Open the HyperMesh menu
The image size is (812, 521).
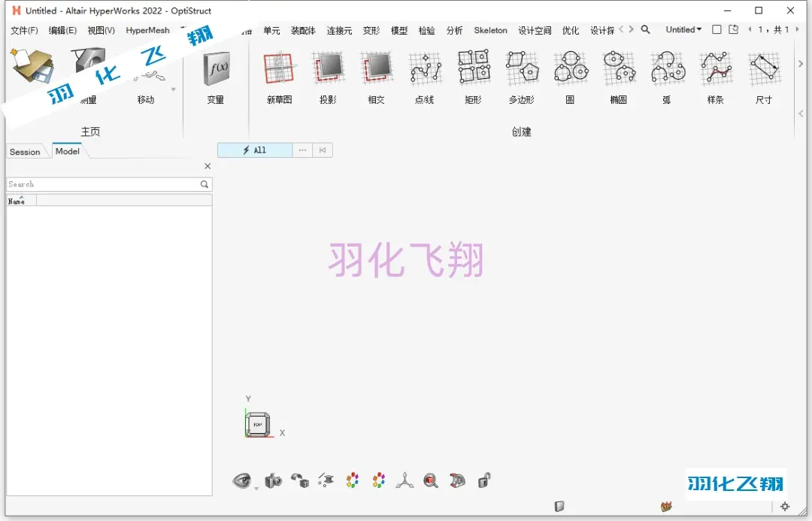point(147,31)
